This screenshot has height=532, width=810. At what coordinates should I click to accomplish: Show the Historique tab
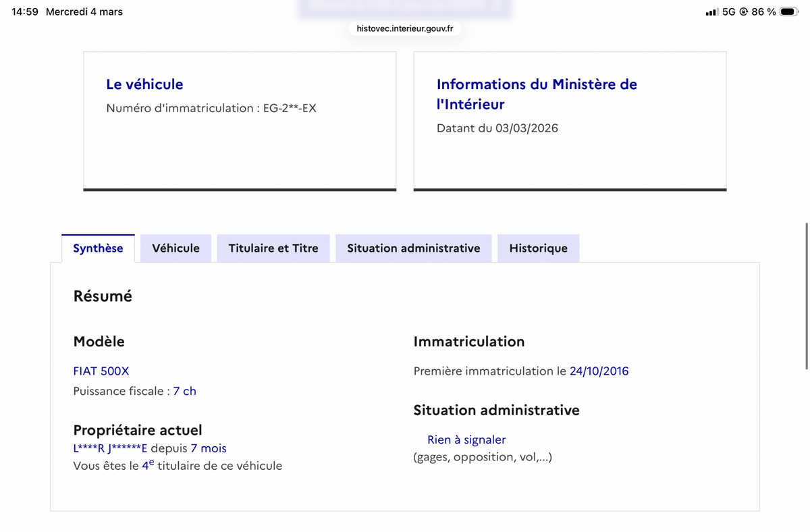[538, 248]
